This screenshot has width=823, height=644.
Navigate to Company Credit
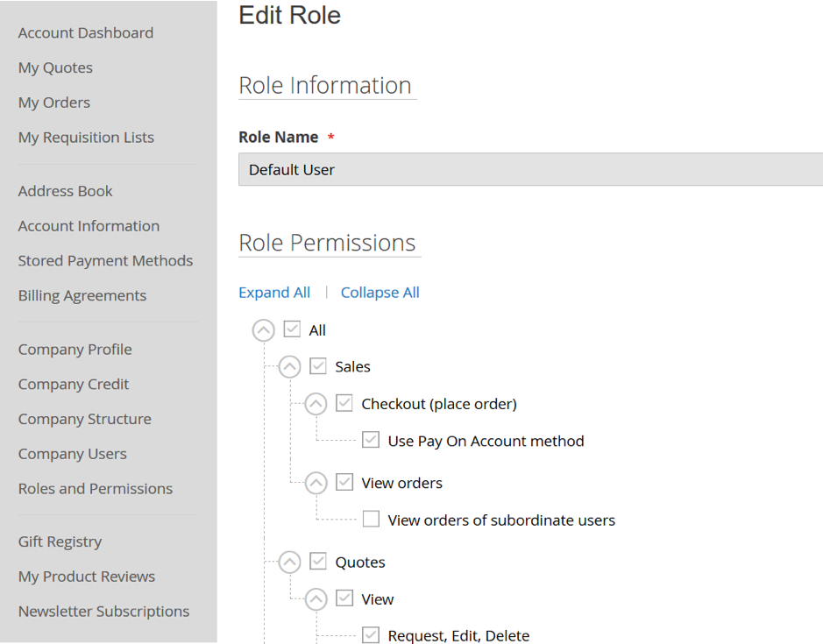coord(74,384)
